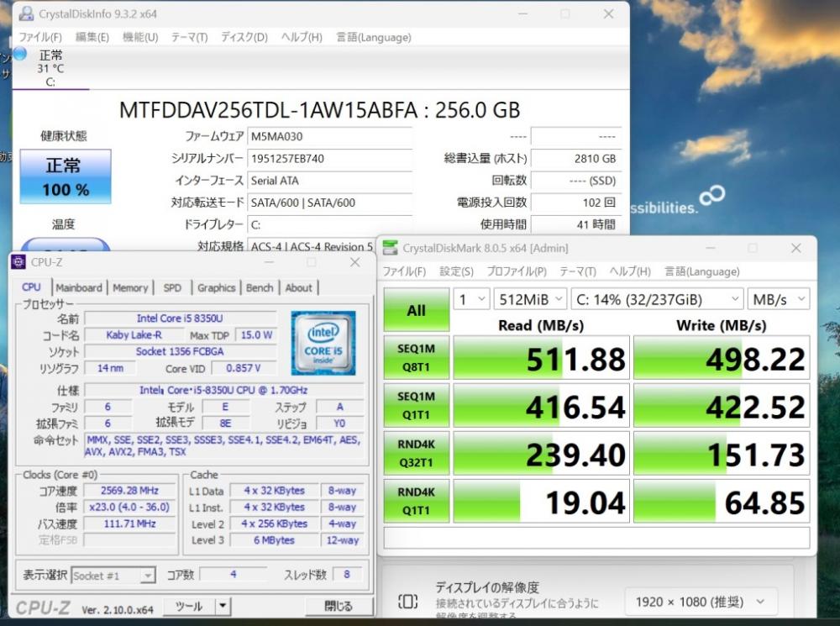Click the code name value Kaby Lake-R
840x626 pixels.
(134, 335)
